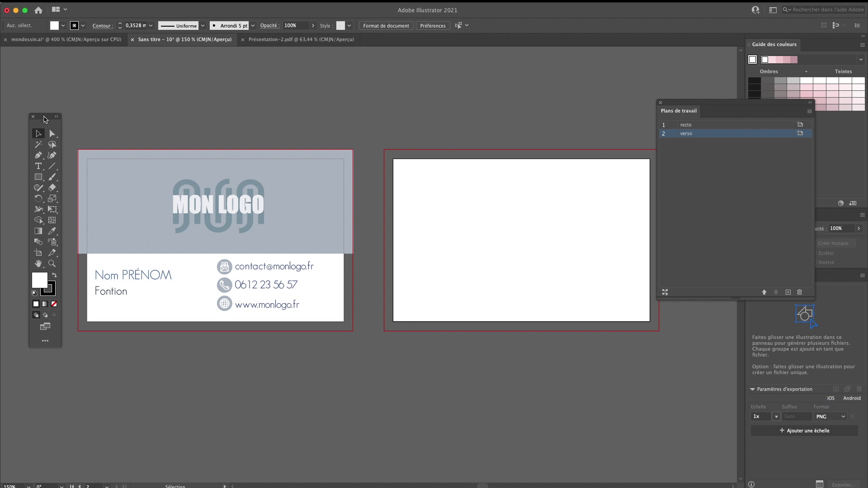This screenshot has height=488, width=868.
Task: Delete artboard using trash icon
Action: click(x=799, y=292)
